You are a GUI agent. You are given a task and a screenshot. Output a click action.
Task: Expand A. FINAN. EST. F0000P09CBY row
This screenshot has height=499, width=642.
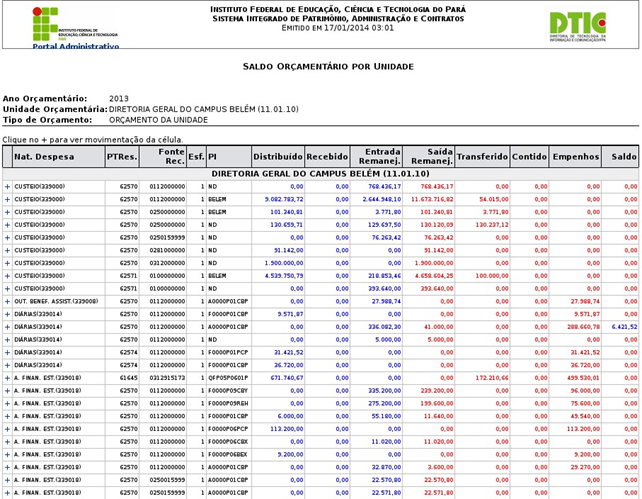click(7, 391)
